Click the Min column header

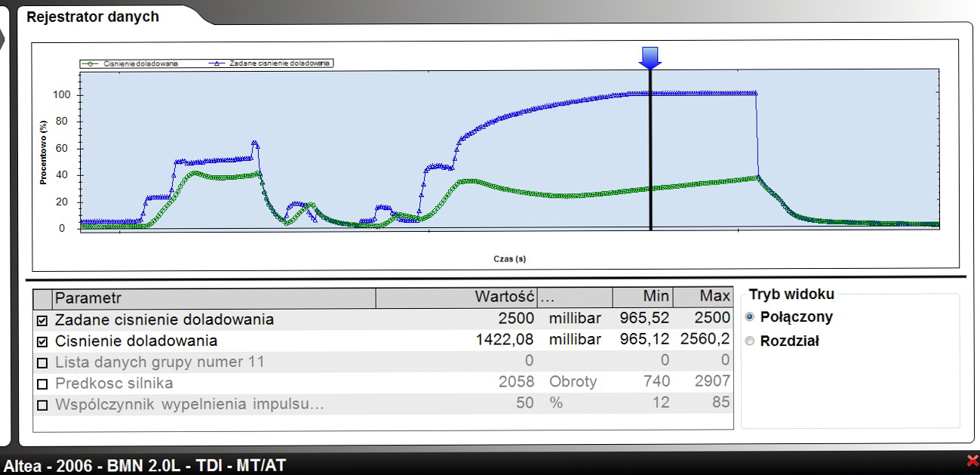(643, 298)
